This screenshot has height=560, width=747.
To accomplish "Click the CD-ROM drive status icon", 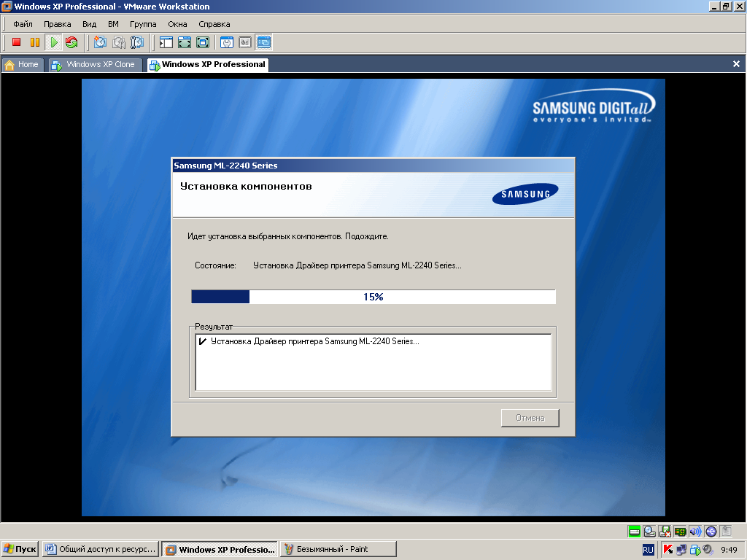I will click(x=649, y=532).
